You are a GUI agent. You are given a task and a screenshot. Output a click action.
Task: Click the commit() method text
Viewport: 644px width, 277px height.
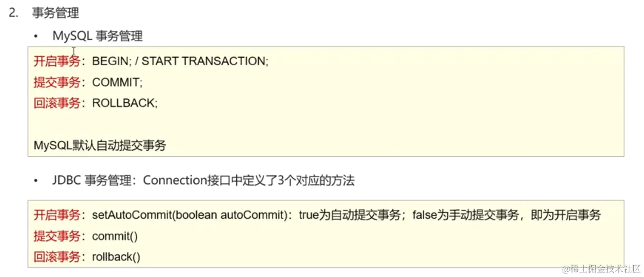(115, 236)
